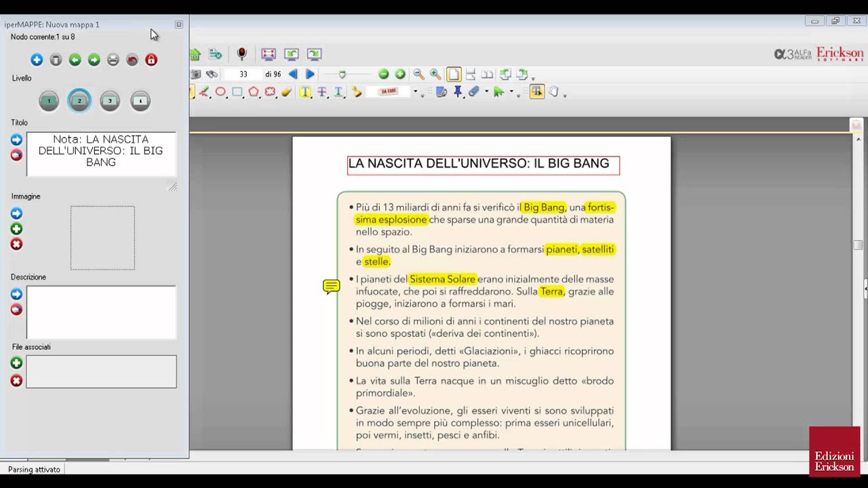Decrease with the green minus button
868x488 pixels.
(x=383, y=75)
